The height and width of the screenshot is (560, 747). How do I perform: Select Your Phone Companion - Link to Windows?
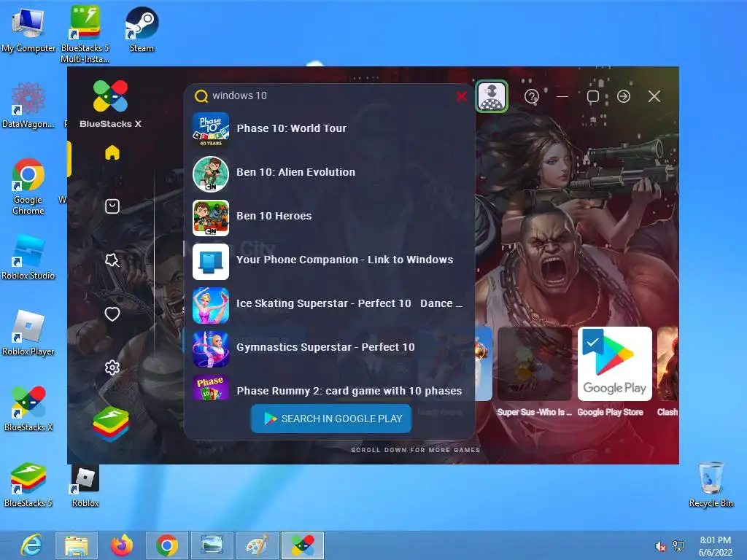(x=329, y=260)
